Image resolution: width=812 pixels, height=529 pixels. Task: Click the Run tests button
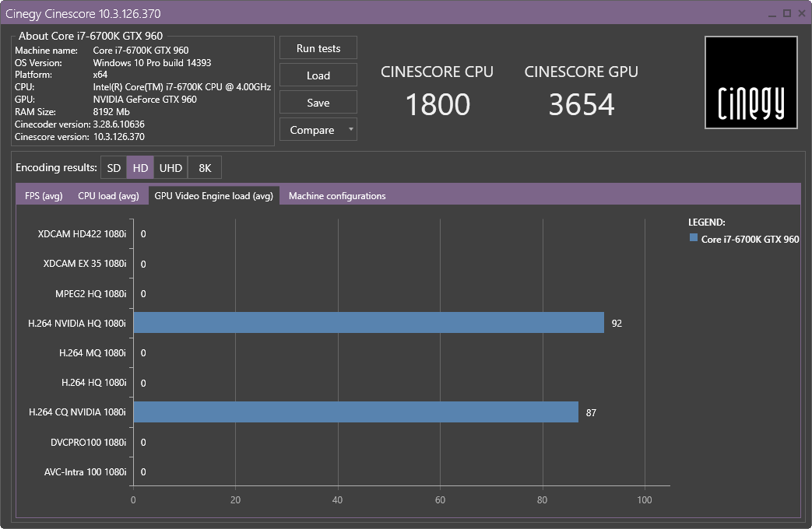[318, 48]
